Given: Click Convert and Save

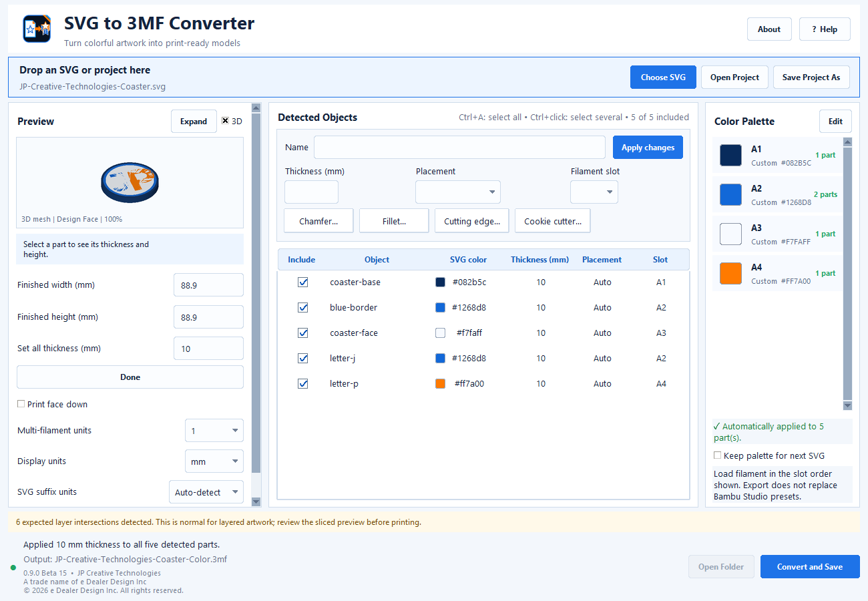Looking at the screenshot, I should (x=810, y=567).
